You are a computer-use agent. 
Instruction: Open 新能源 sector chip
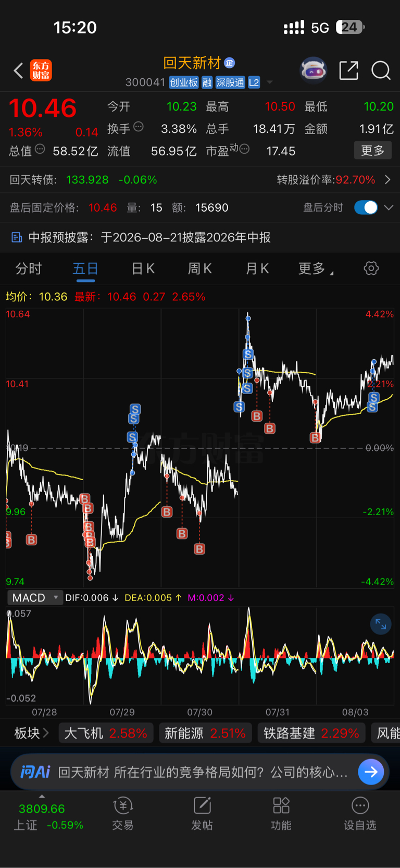(205, 733)
